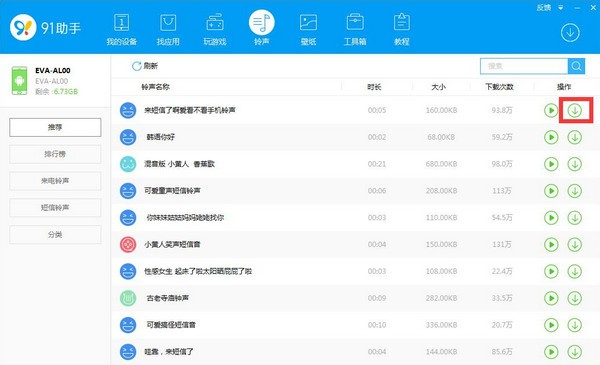The height and width of the screenshot is (365, 600).
Task: Open the 教程 tutorial icon
Action: pyautogui.click(x=402, y=22)
